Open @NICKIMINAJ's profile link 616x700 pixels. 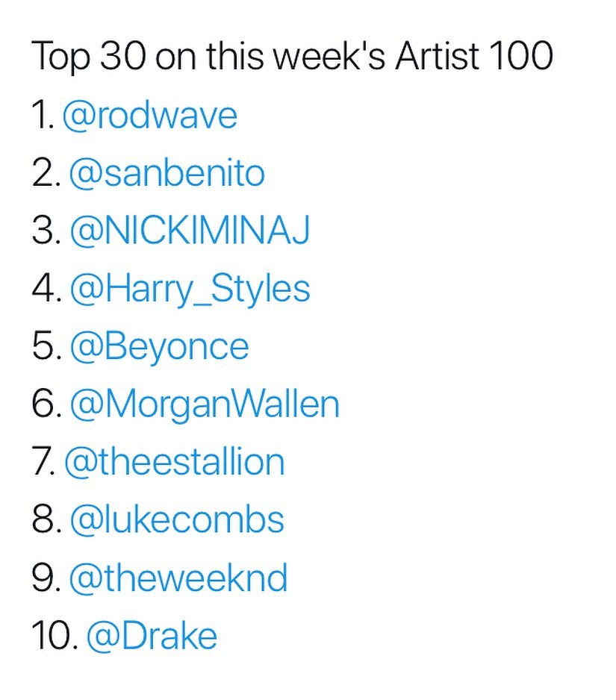[189, 231]
